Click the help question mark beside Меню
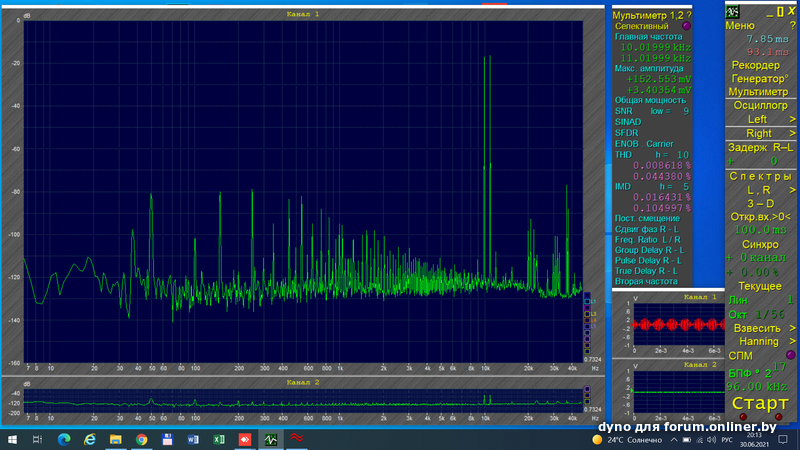800x450 pixels. pos(792,25)
